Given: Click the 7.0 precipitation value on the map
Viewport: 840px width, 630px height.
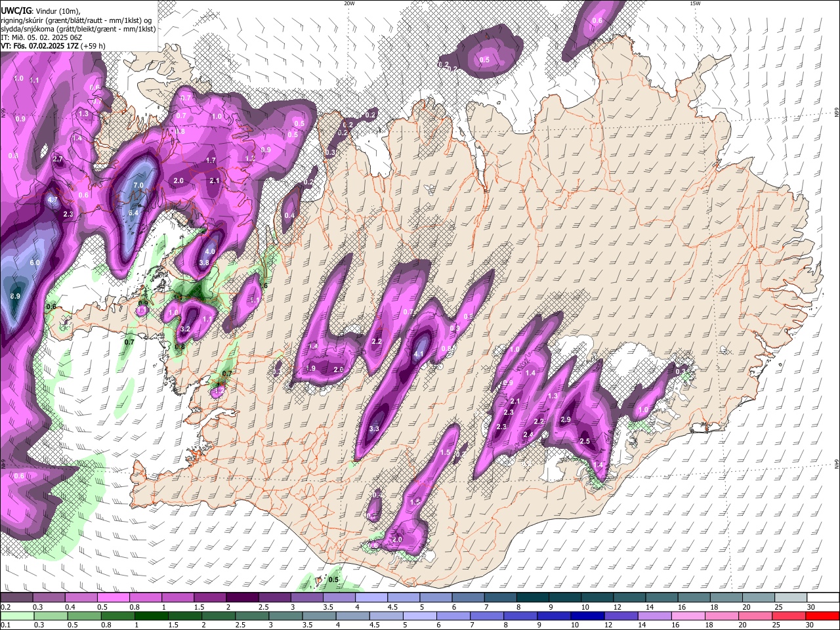Looking at the screenshot, I should click(x=138, y=186).
